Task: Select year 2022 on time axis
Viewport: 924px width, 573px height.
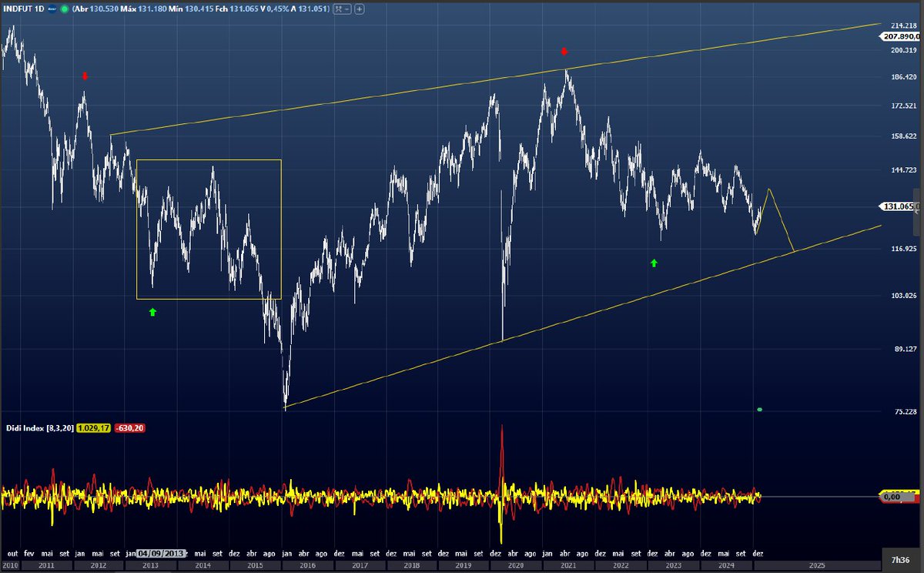Action: [623, 565]
